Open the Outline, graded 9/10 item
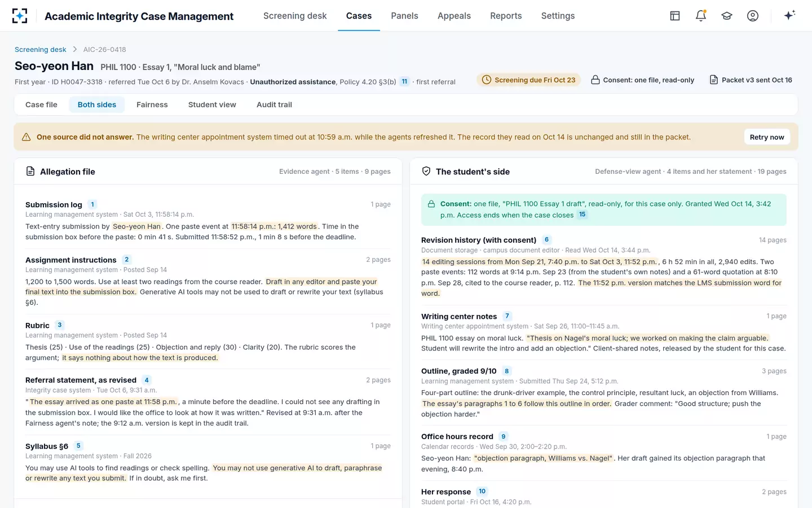The width and height of the screenshot is (812, 508). click(459, 371)
